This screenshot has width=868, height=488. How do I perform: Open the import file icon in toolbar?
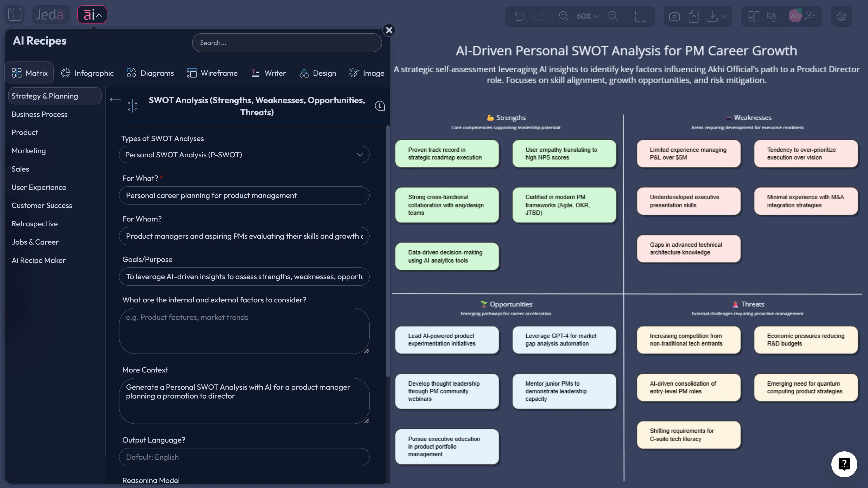click(693, 16)
